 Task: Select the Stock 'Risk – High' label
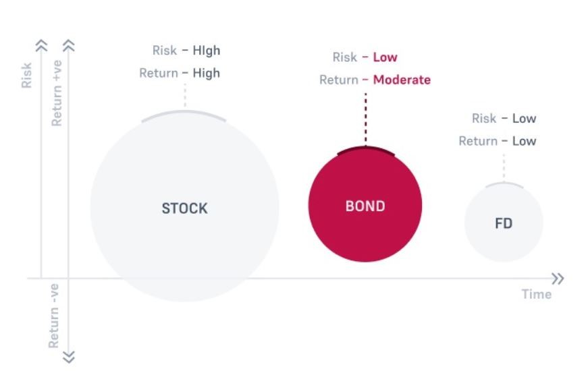click(186, 50)
